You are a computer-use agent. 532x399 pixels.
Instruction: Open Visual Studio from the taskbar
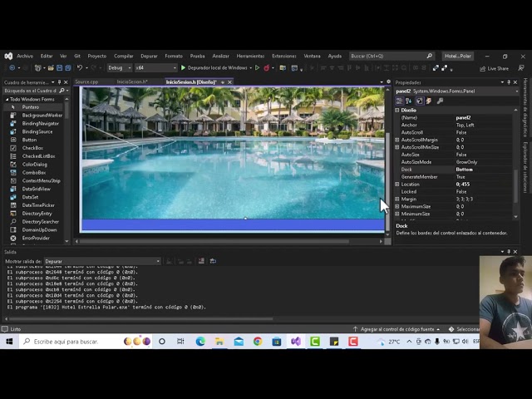296,342
